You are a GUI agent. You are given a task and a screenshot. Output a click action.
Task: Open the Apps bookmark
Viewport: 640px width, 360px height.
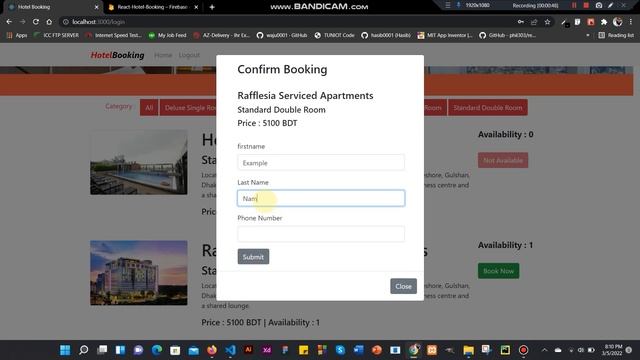coord(17,36)
